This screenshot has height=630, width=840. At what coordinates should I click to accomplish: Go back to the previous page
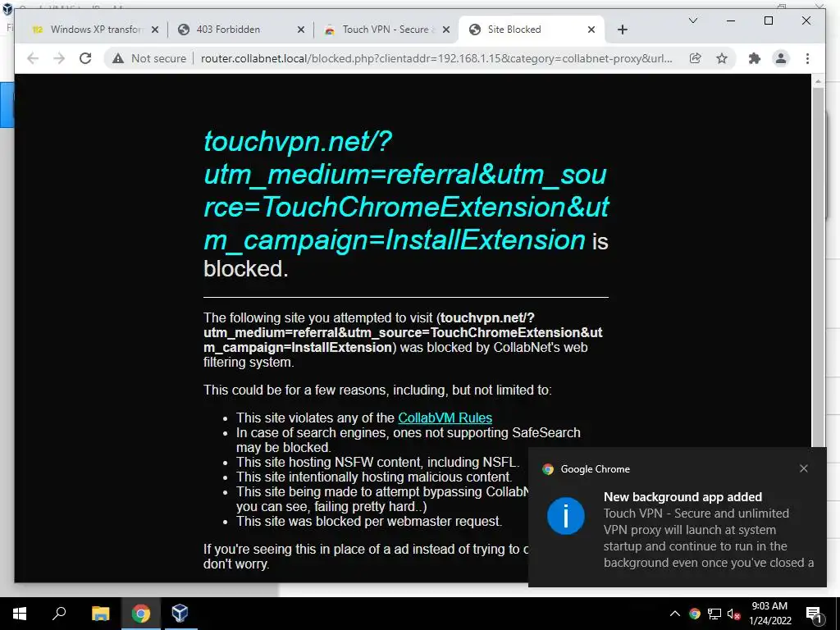pos(33,58)
